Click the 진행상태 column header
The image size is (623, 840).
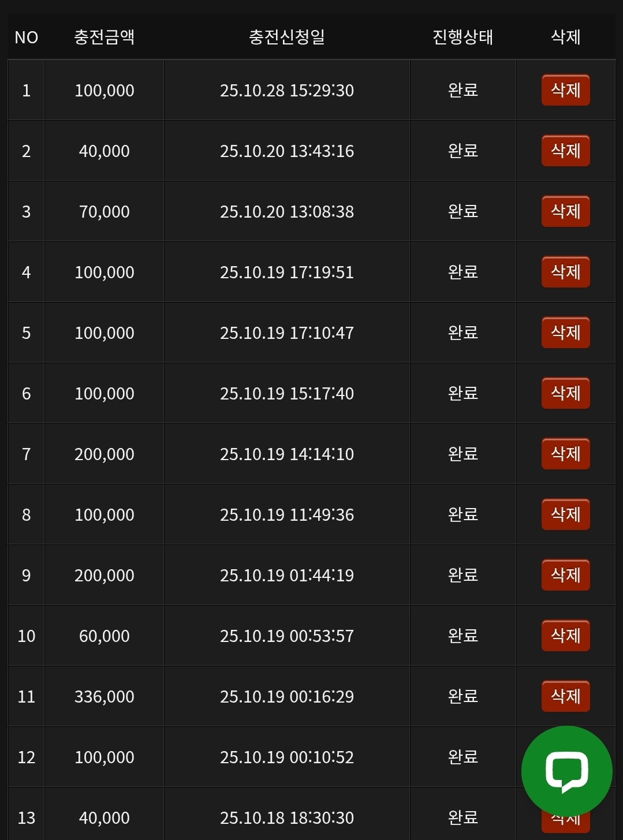pyautogui.click(x=462, y=37)
